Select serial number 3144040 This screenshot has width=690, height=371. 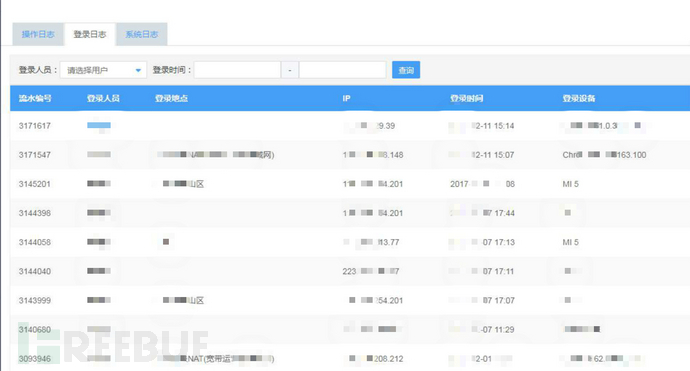[x=35, y=271]
